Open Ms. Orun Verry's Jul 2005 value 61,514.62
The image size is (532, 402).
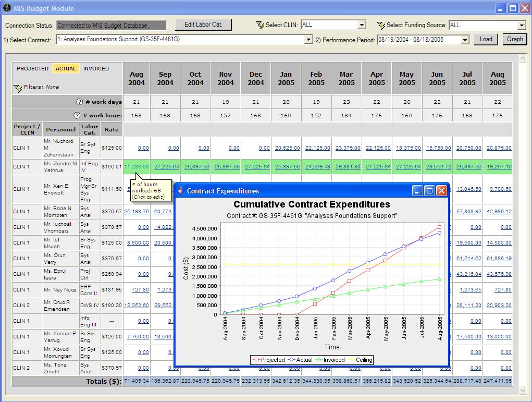468,259
